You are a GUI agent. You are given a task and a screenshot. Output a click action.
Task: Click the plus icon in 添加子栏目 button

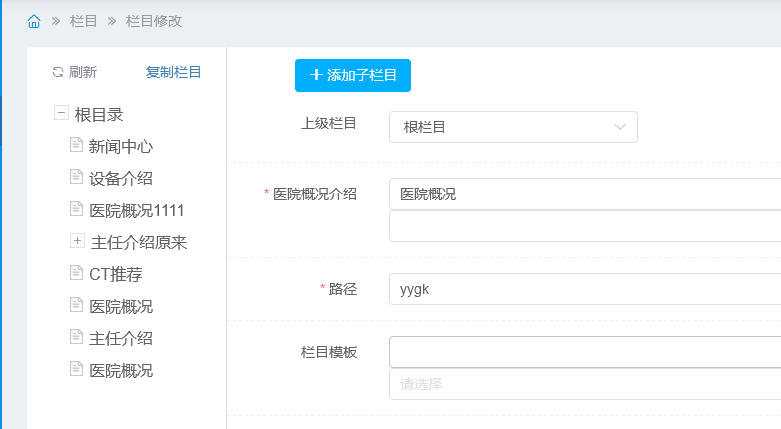coord(316,75)
